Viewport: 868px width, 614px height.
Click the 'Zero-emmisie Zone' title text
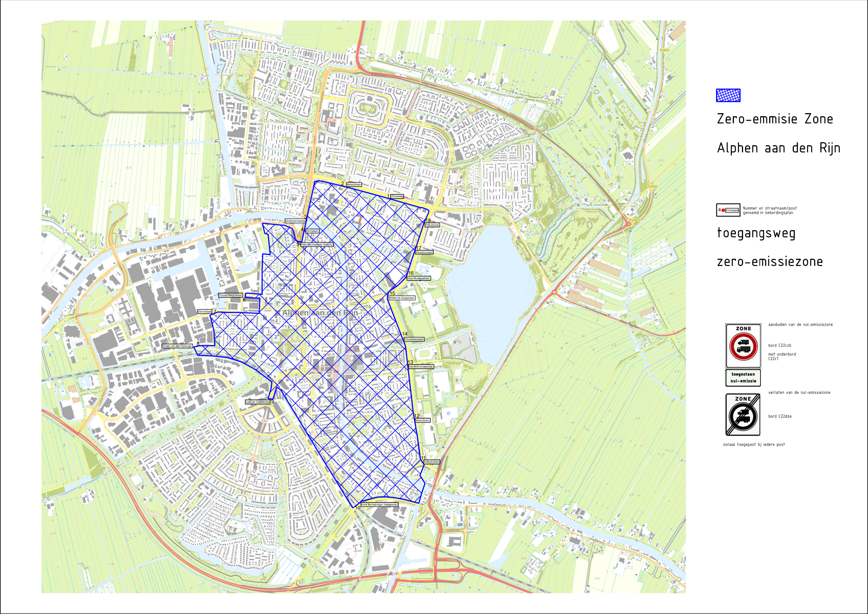tap(774, 119)
